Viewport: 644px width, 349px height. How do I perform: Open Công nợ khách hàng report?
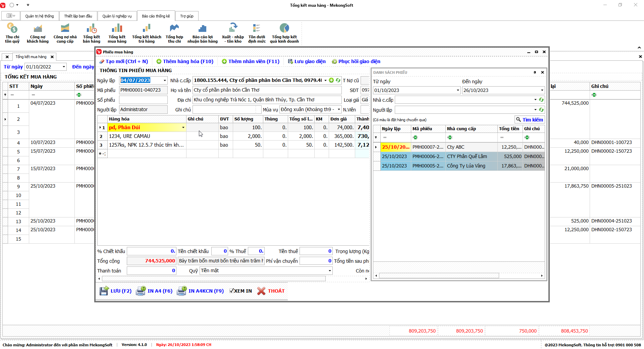click(x=38, y=33)
